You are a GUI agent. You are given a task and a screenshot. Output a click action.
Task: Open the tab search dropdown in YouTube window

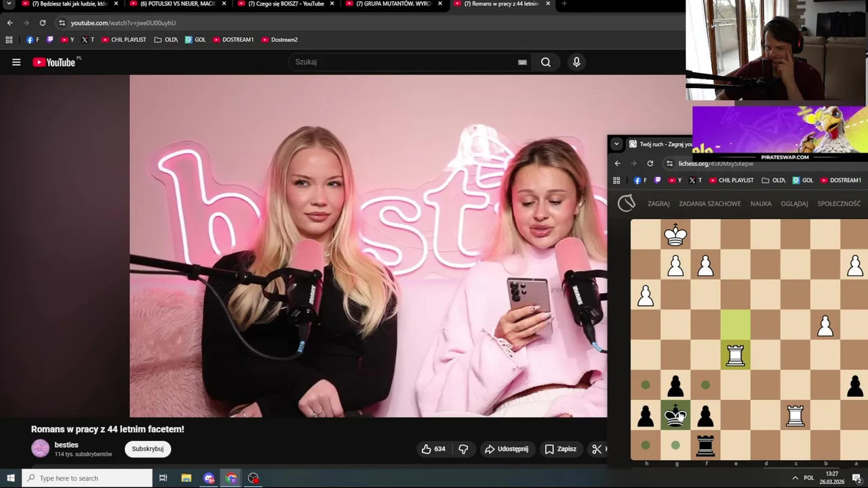[x=9, y=4]
